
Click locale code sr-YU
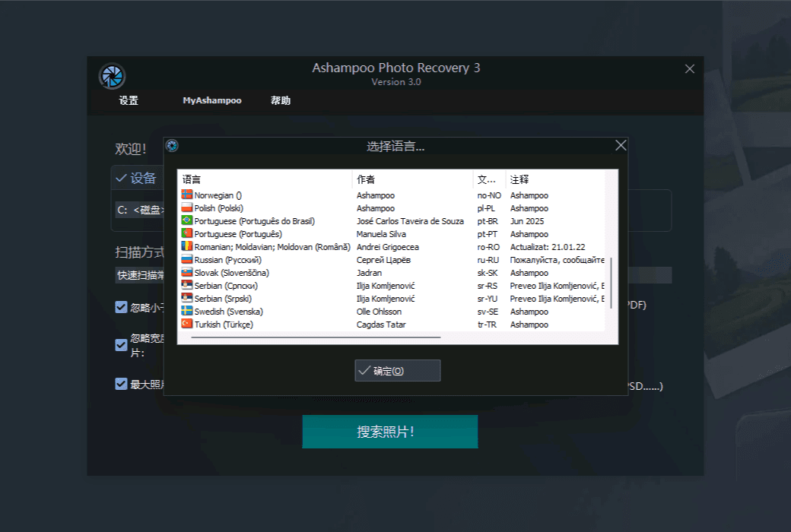coord(488,299)
